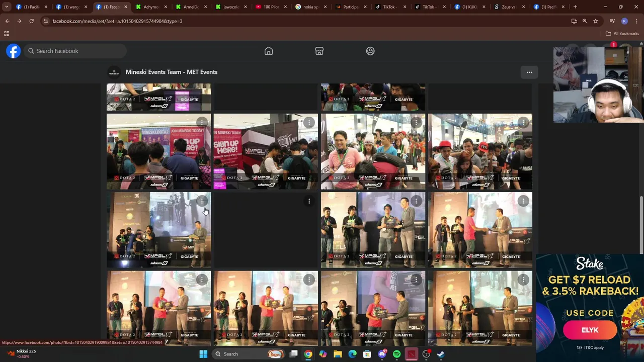This screenshot has width=644, height=362.
Task: Open Microsoft Store from the taskbar
Action: (x=367, y=354)
